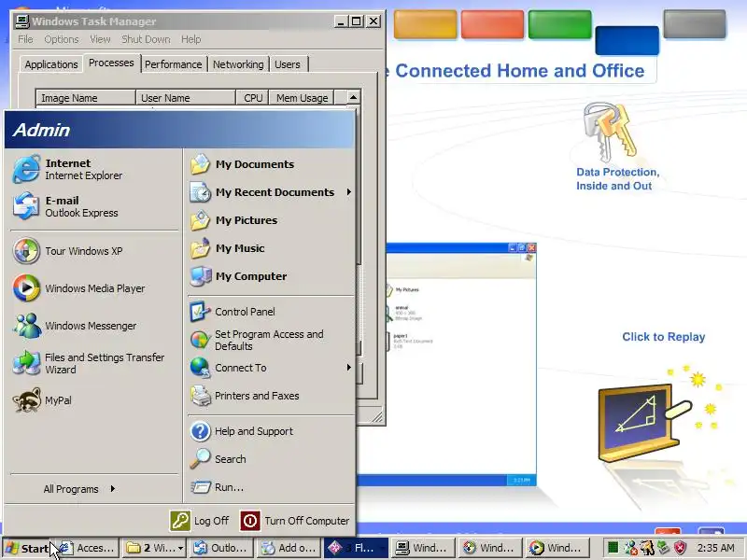The image size is (747, 560).
Task: Click 'Click to Replay' link
Action: coord(663,337)
